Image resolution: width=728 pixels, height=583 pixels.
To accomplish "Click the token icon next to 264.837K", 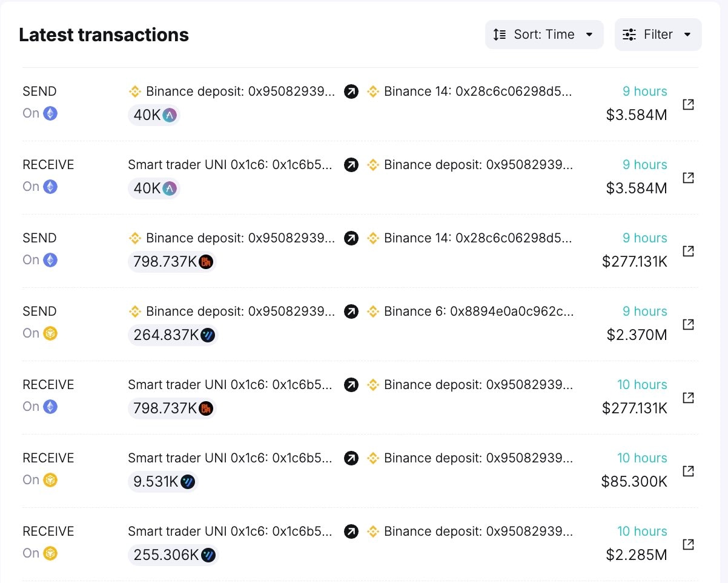I will point(205,335).
